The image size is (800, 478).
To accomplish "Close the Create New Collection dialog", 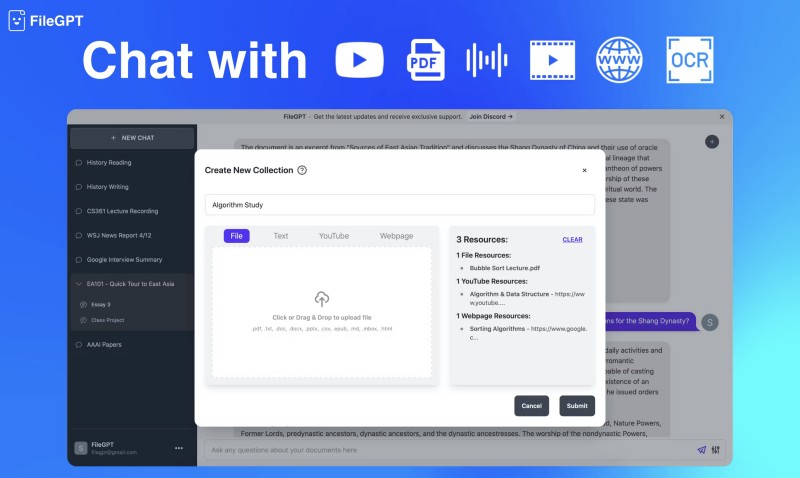I will pos(585,170).
